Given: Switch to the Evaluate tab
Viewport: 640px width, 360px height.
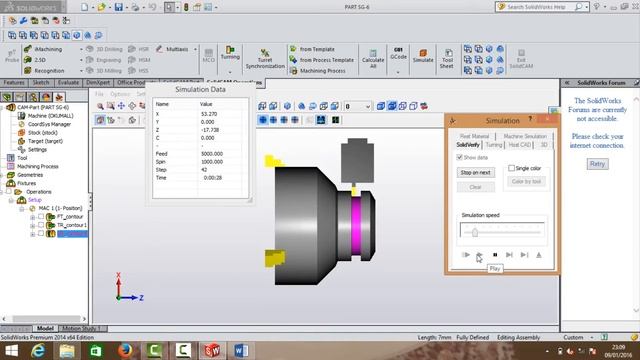Looking at the screenshot, I should (x=68, y=82).
